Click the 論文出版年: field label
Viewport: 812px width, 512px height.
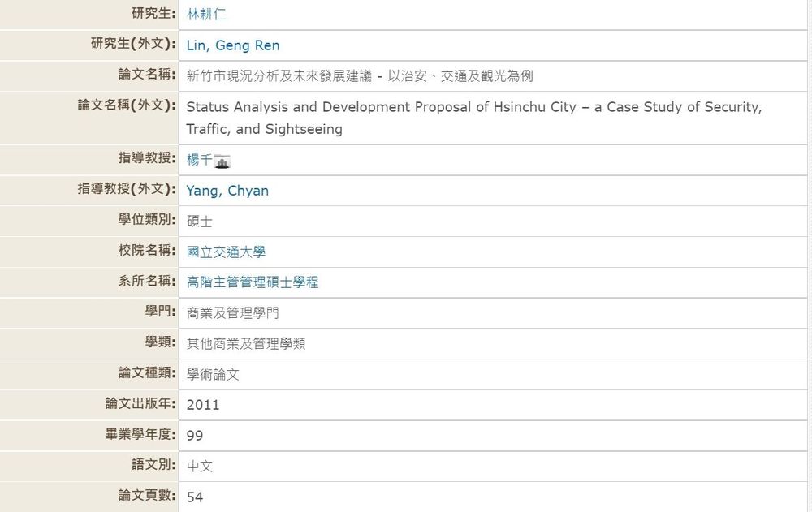140,403
